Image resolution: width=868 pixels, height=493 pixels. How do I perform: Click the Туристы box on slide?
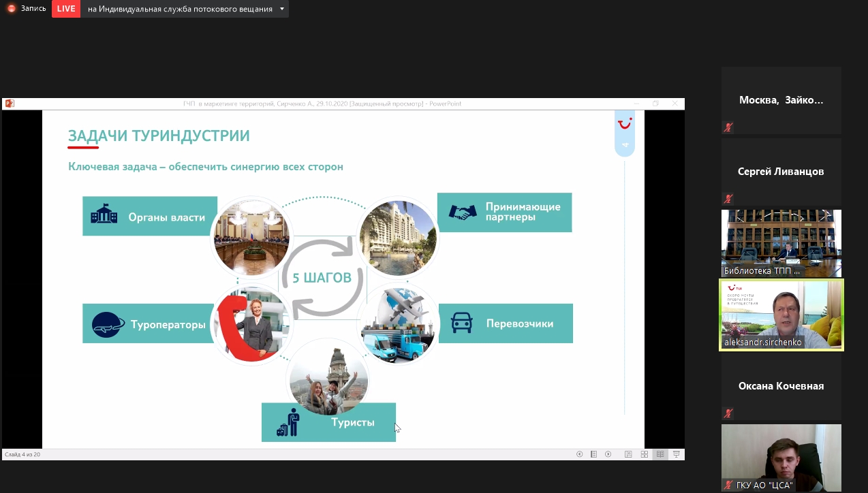coord(328,422)
